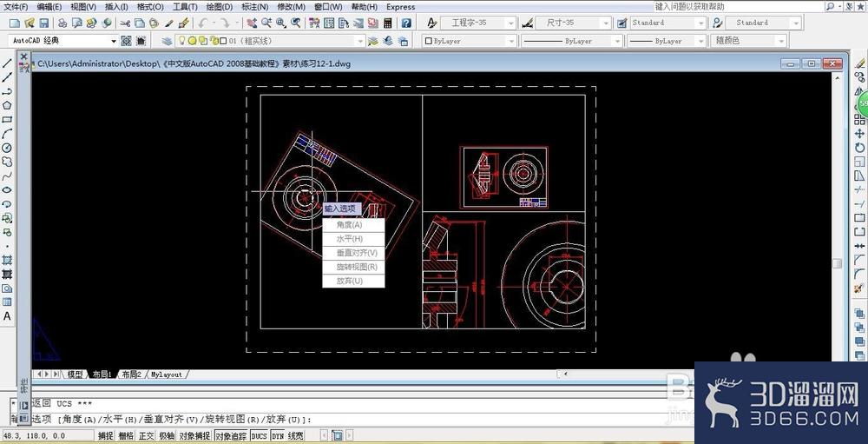Switch to the 模型 tab
This screenshot has height=444, width=868.
point(76,374)
